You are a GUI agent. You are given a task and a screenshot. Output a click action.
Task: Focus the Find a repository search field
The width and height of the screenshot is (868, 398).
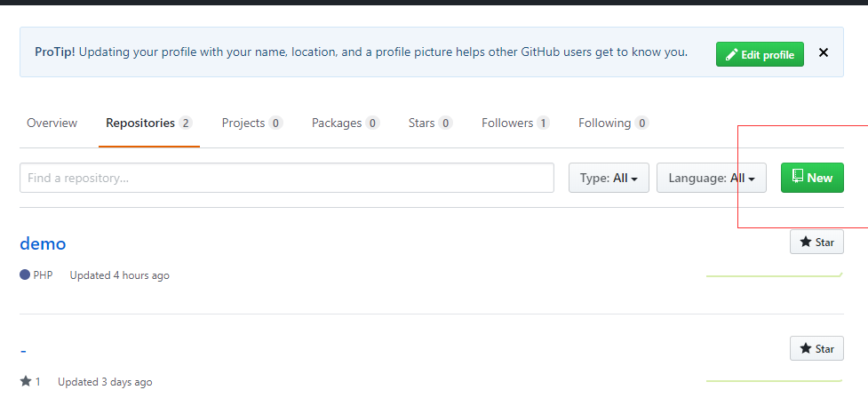[x=287, y=178]
